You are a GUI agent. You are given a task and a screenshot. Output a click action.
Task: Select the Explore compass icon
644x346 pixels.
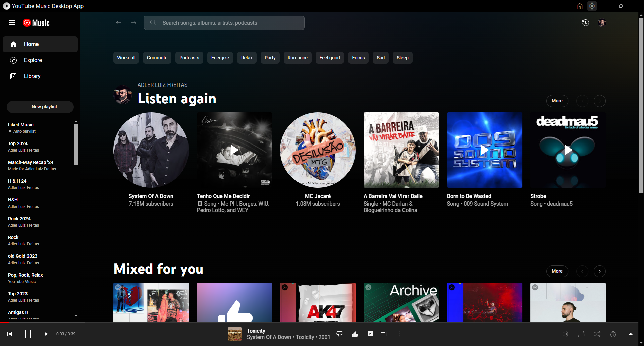[13, 60]
